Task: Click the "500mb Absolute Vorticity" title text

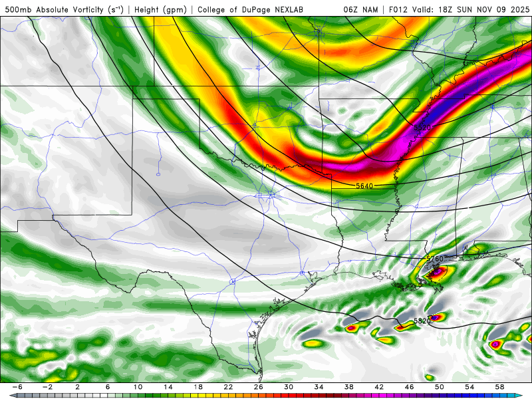Action: (x=55, y=10)
